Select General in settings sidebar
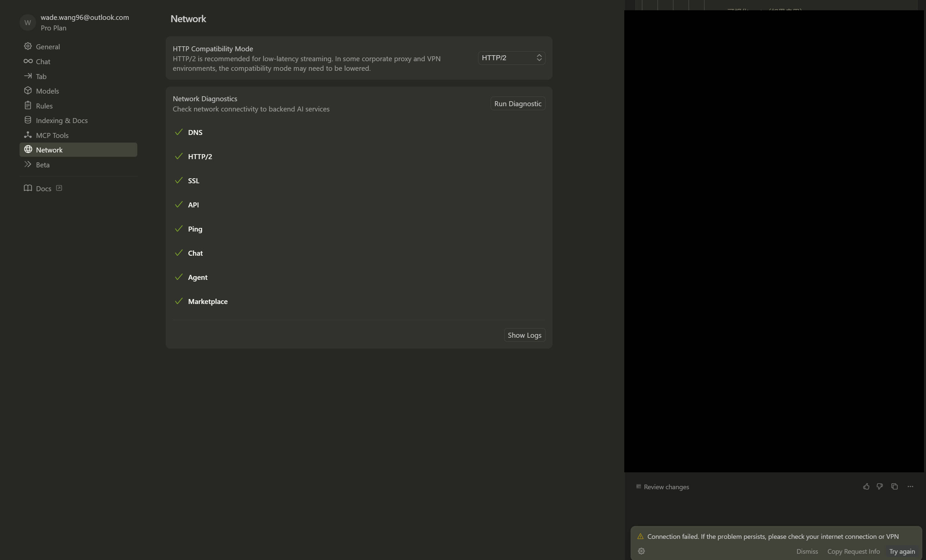This screenshot has height=560, width=926. (x=78, y=47)
